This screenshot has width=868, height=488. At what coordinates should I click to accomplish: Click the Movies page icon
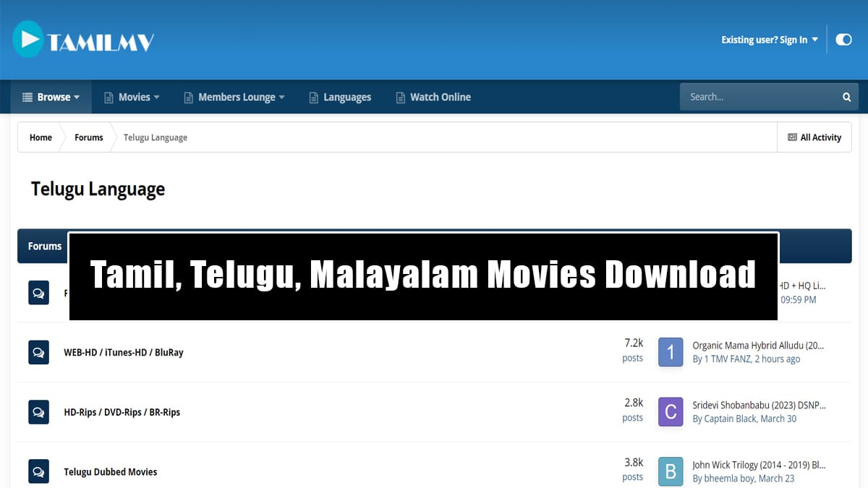point(109,98)
